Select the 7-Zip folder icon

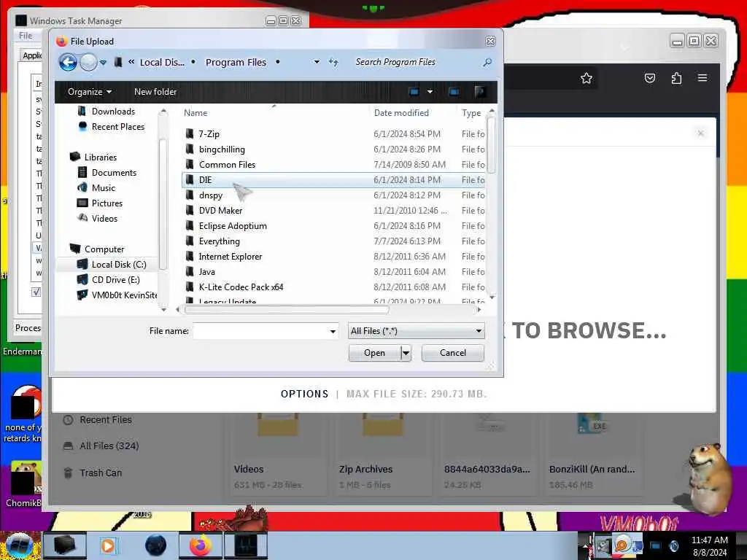(190, 134)
